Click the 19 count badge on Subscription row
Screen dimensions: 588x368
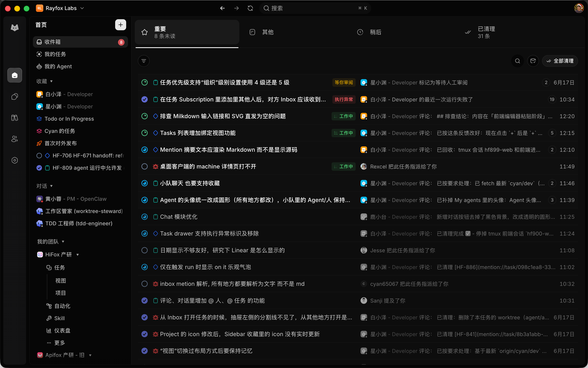[552, 99]
